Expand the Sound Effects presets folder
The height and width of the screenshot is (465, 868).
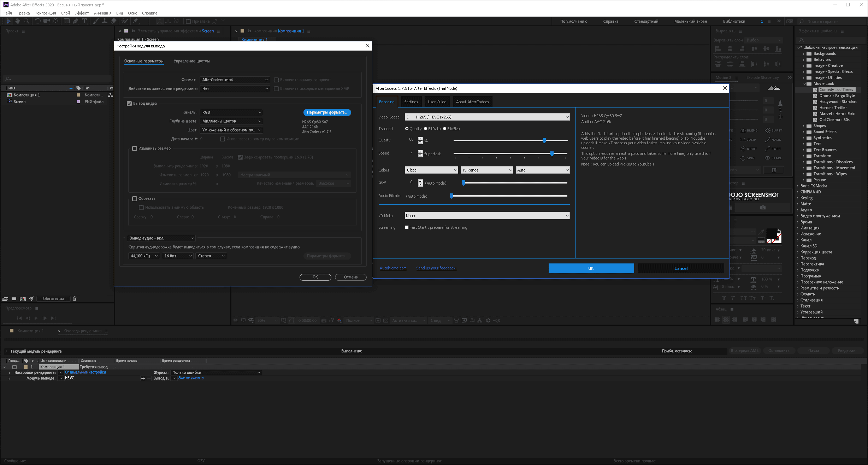coord(803,132)
